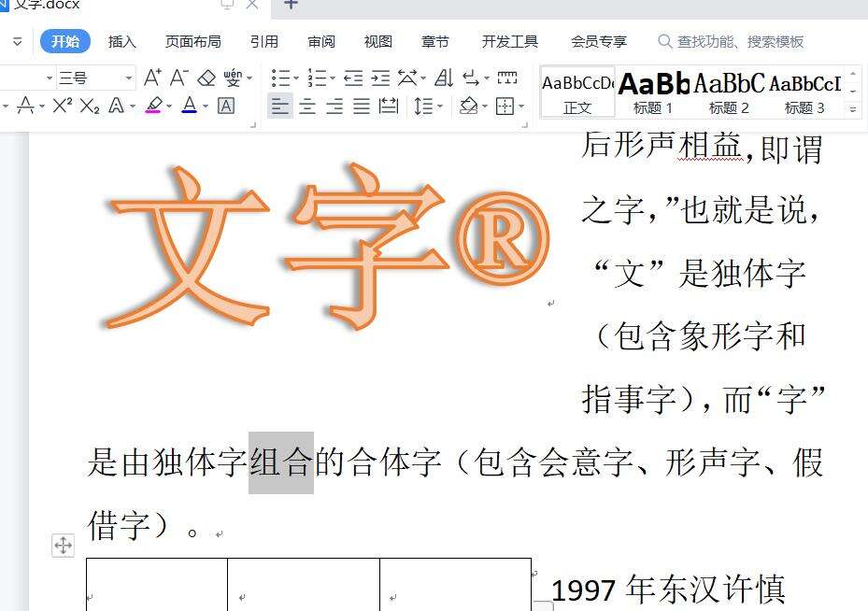868x611 pixels.
Task: Apply the 标题 3 style
Action: pos(804,93)
